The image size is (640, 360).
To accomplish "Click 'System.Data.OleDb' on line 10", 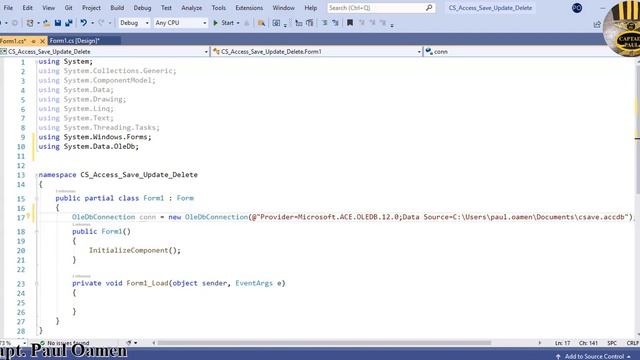I will click(99, 147).
